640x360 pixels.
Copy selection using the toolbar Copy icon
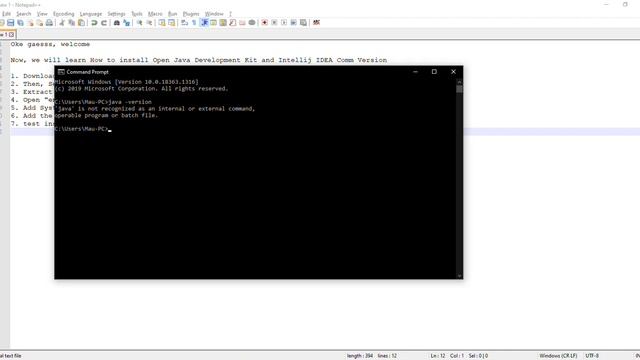[72, 23]
